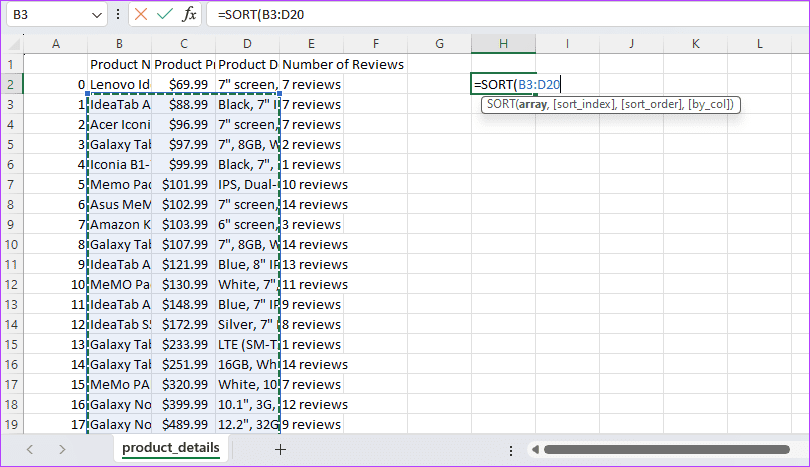Viewport: 810px width, 467px height.
Task: Select row 10 header
Action: click(x=11, y=244)
